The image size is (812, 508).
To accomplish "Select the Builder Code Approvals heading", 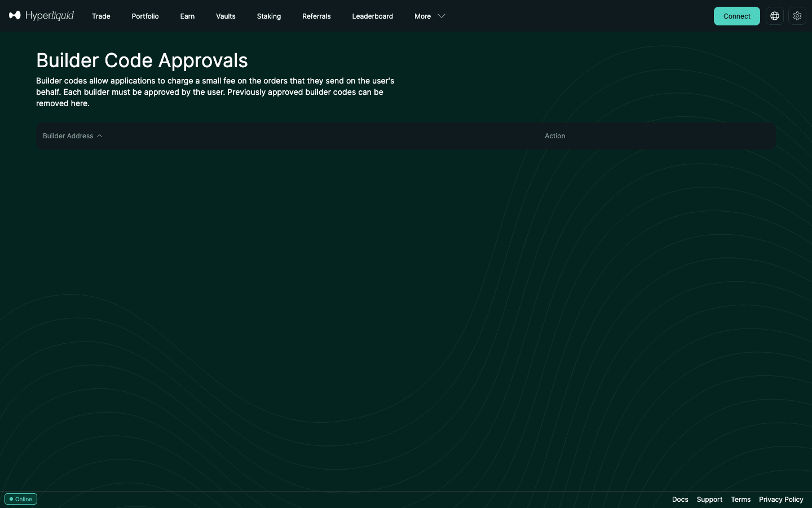I will click(x=142, y=60).
